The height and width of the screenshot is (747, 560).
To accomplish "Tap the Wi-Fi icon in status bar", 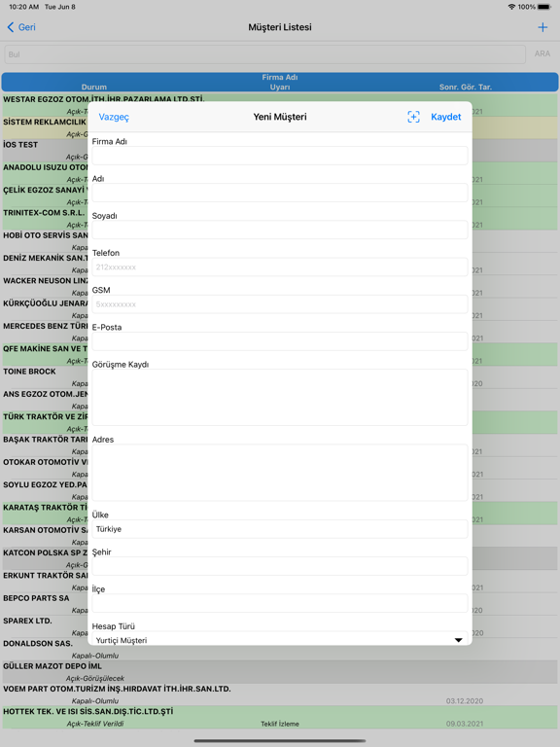I will tap(511, 7).
